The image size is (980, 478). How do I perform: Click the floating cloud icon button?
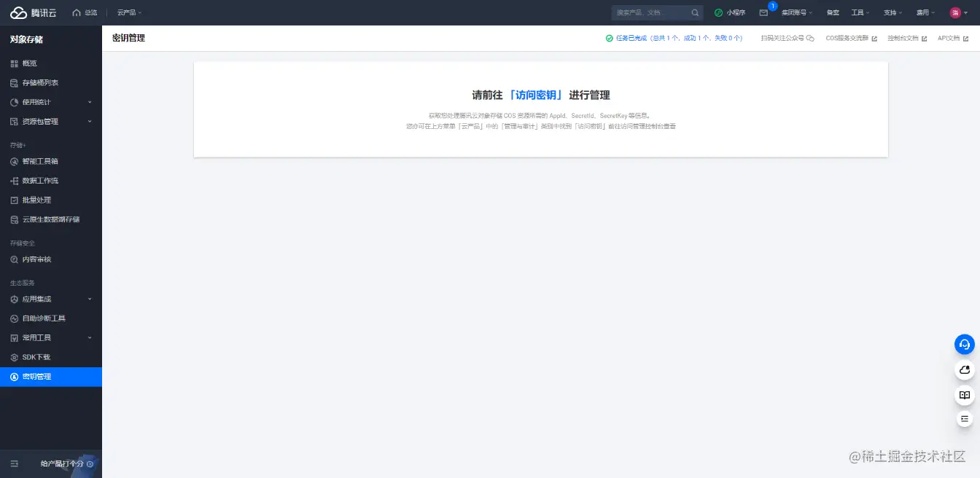965,370
